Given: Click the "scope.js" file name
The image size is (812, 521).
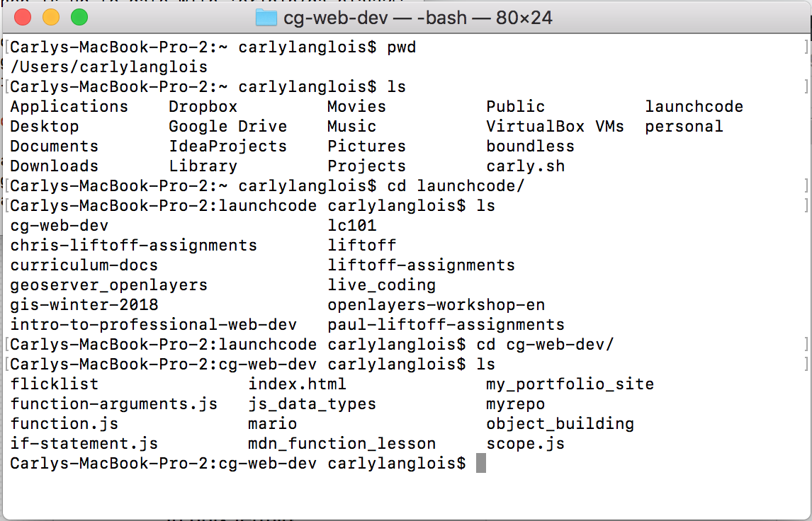Looking at the screenshot, I should point(525,444).
